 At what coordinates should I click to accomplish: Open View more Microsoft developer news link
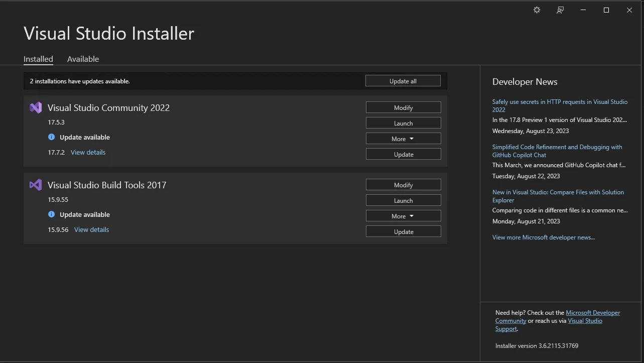coord(543,237)
